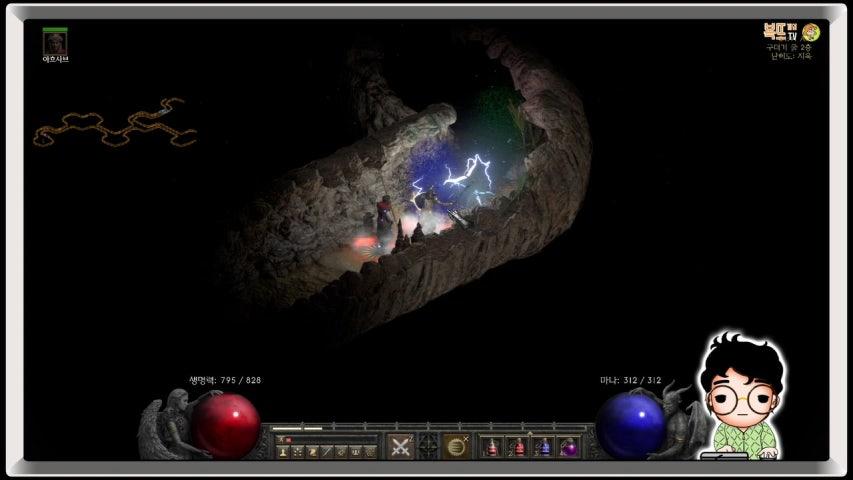This screenshot has width=853, height=480.
Task: Open the two-figures party mini-panel icon
Action: click(356, 452)
